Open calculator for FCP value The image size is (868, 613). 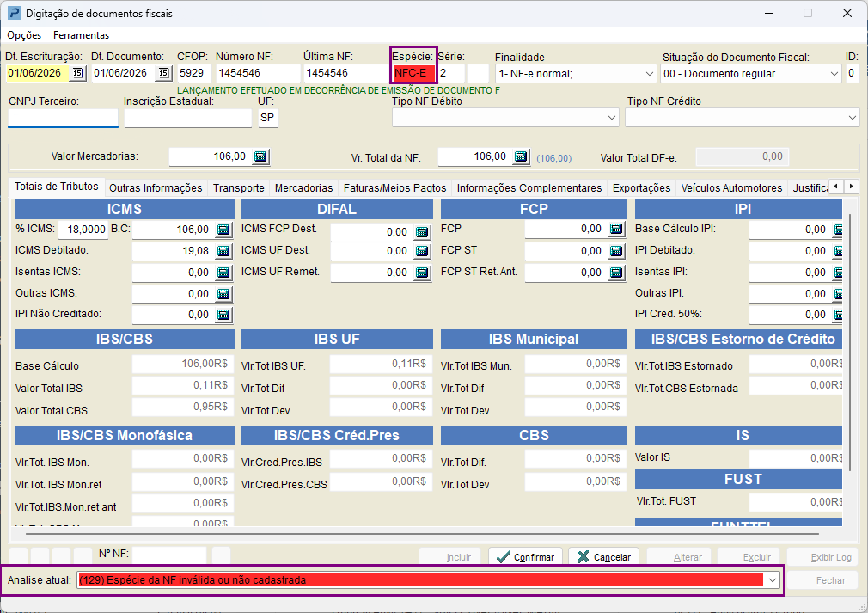tap(616, 229)
